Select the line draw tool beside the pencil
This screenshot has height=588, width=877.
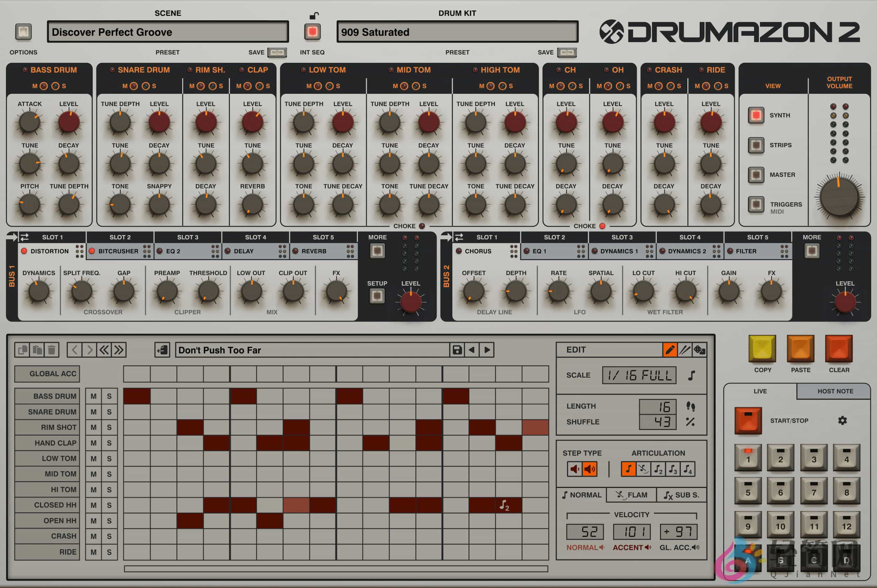[685, 349]
